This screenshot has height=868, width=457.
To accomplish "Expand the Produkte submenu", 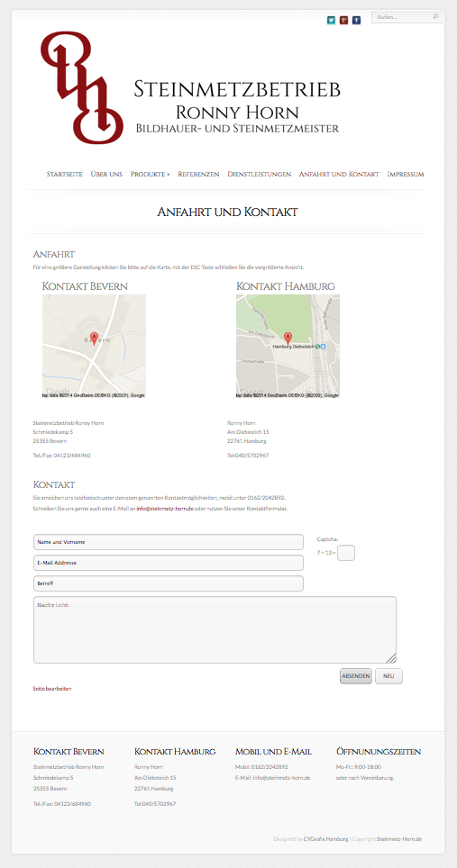I will tap(151, 174).
